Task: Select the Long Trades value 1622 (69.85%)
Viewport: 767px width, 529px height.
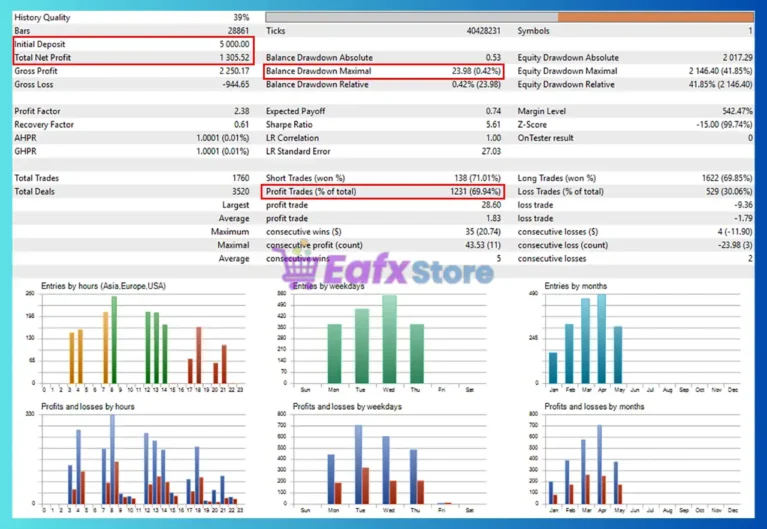Action: pyautogui.click(x=727, y=178)
